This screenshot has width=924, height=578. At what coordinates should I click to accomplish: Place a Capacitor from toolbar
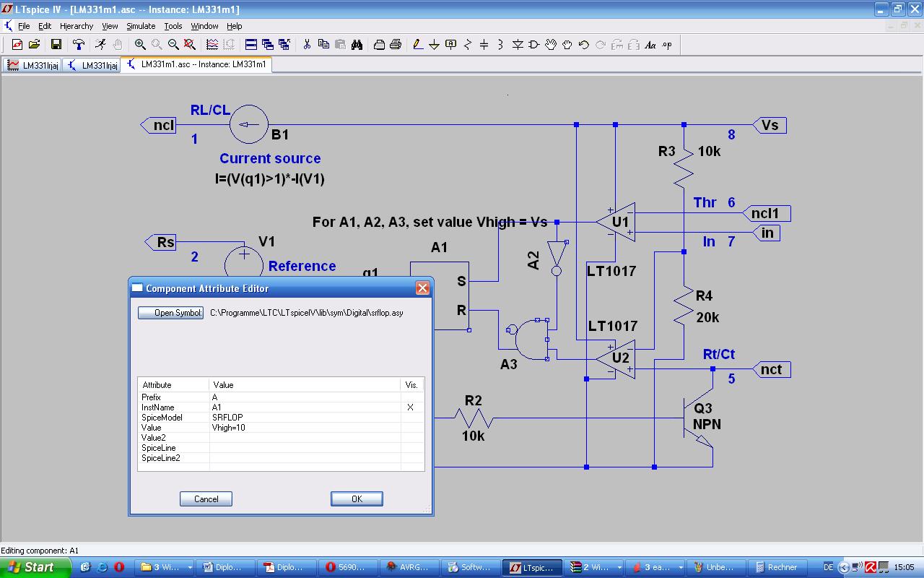click(484, 45)
